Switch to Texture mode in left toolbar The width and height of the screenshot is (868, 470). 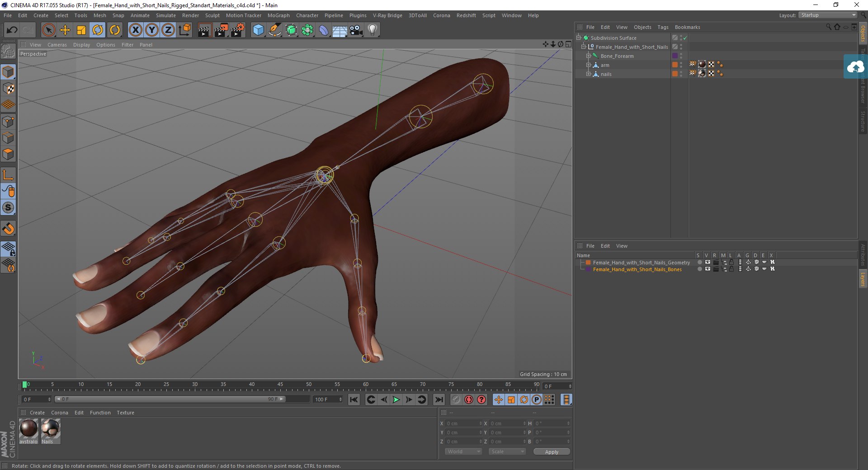(x=9, y=88)
